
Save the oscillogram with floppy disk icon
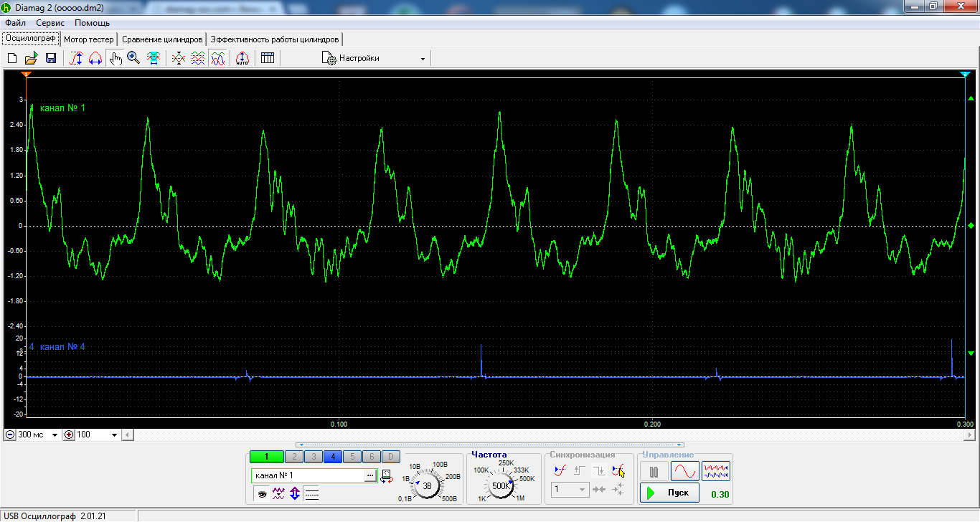[x=51, y=59]
